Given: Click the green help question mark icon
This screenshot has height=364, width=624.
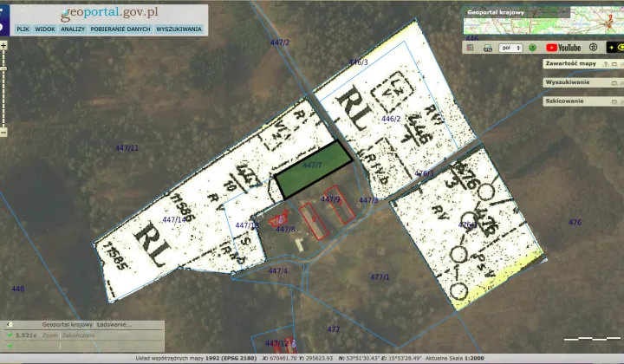Looking at the screenshot, I should pyautogui.click(x=532, y=48).
